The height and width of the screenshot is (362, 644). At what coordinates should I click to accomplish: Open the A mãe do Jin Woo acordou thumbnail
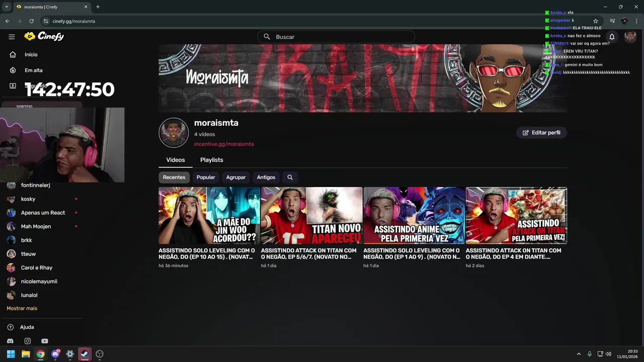click(x=209, y=216)
